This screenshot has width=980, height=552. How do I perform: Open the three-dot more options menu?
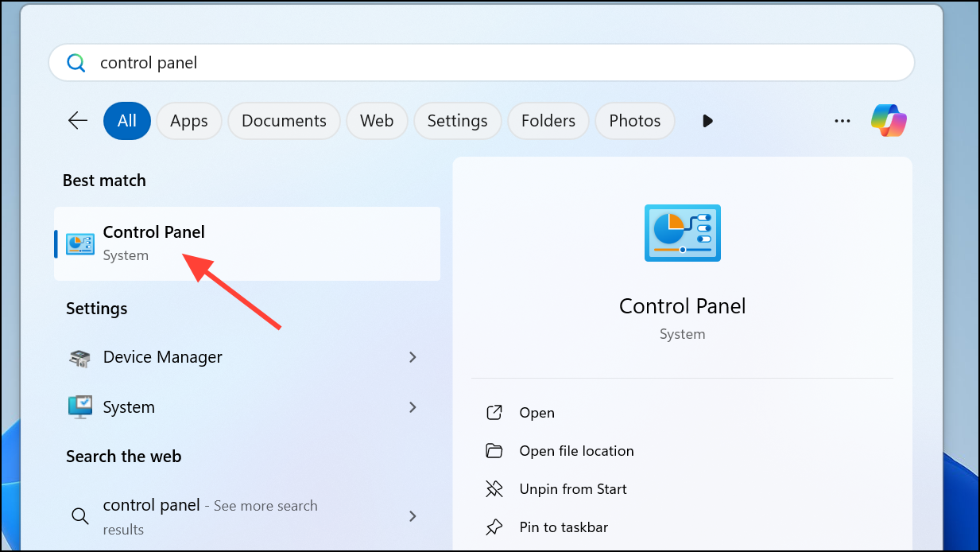(842, 121)
